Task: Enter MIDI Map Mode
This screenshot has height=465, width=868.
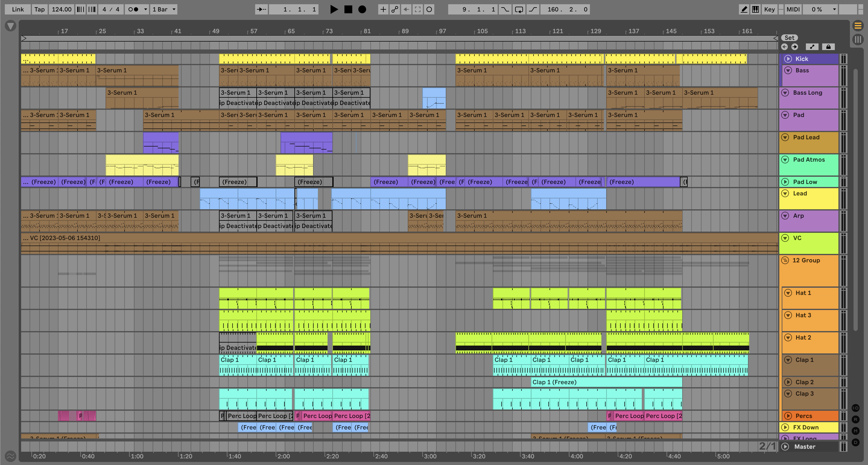Action: 793,9
